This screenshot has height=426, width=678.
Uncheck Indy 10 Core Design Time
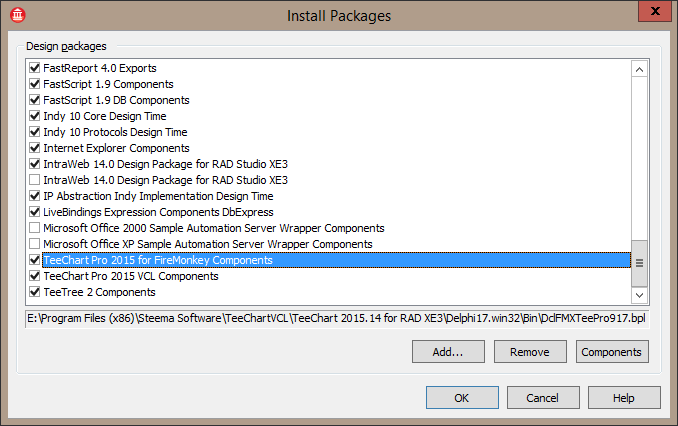(35, 116)
